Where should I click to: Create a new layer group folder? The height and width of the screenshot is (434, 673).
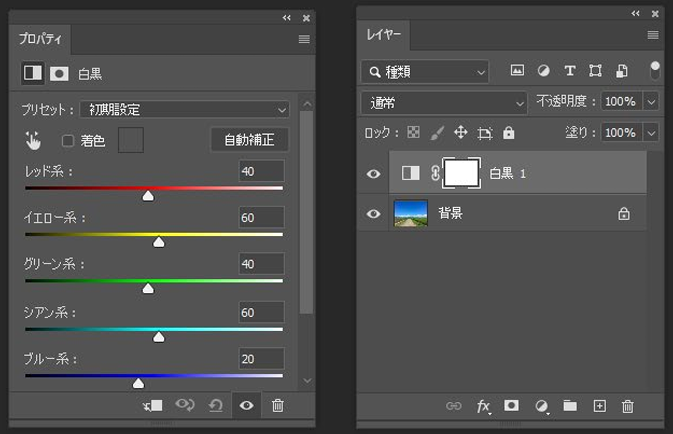click(x=570, y=406)
